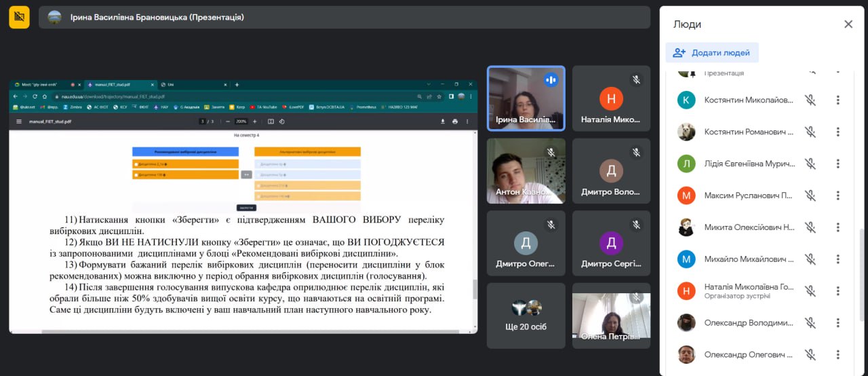868x376 pixels.
Task: Click the PDF print icon in viewer
Action: click(455, 121)
